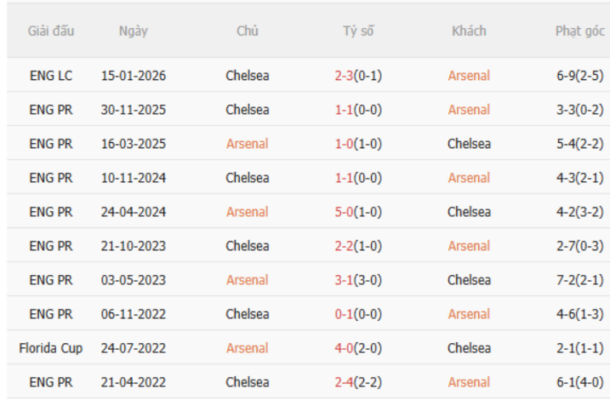Image resolution: width=610 pixels, height=400 pixels.
Task: Click the corner stat 6-9(2-5)
Action: click(x=579, y=75)
